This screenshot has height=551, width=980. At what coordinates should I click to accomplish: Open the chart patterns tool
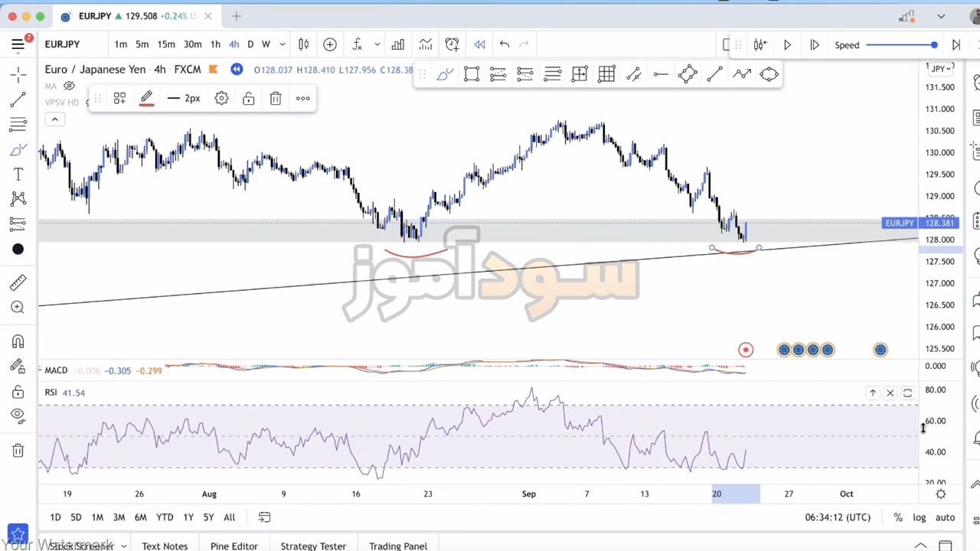pyautogui.click(x=18, y=199)
